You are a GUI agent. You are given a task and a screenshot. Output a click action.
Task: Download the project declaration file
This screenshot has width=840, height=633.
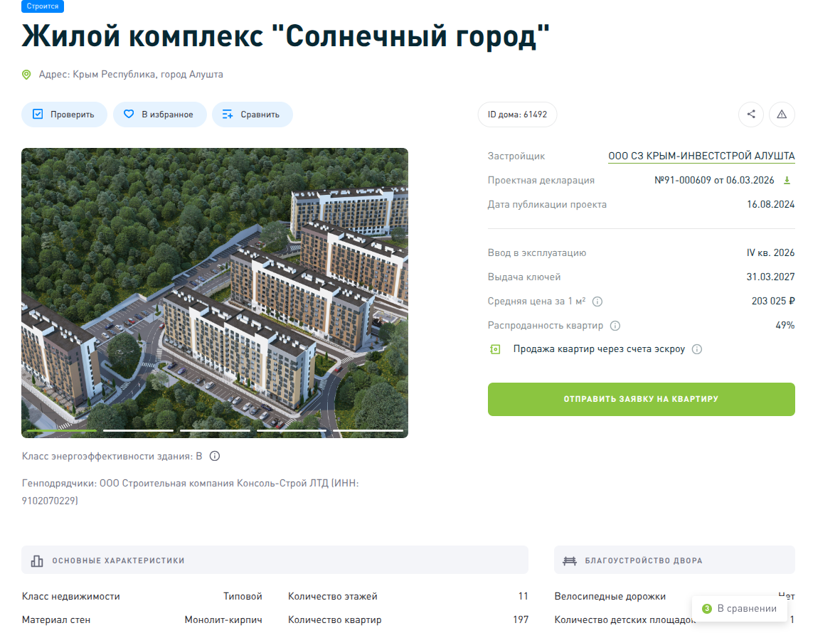787,181
